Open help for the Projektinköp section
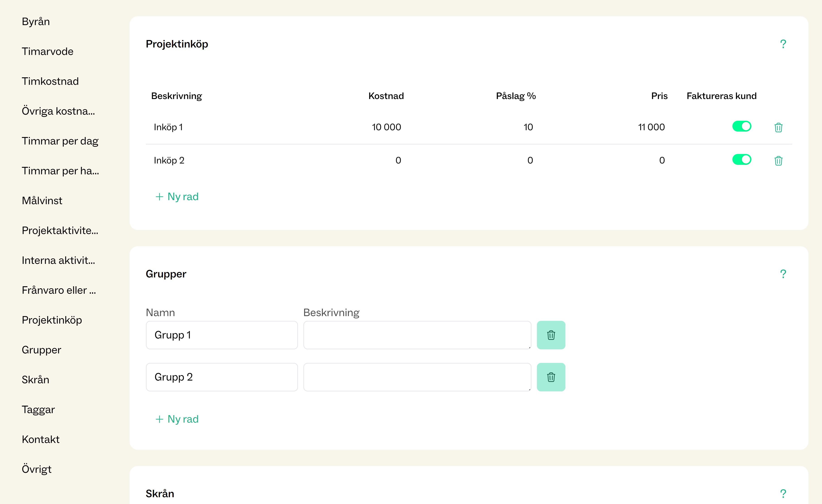This screenshot has width=822, height=504. coord(783,44)
